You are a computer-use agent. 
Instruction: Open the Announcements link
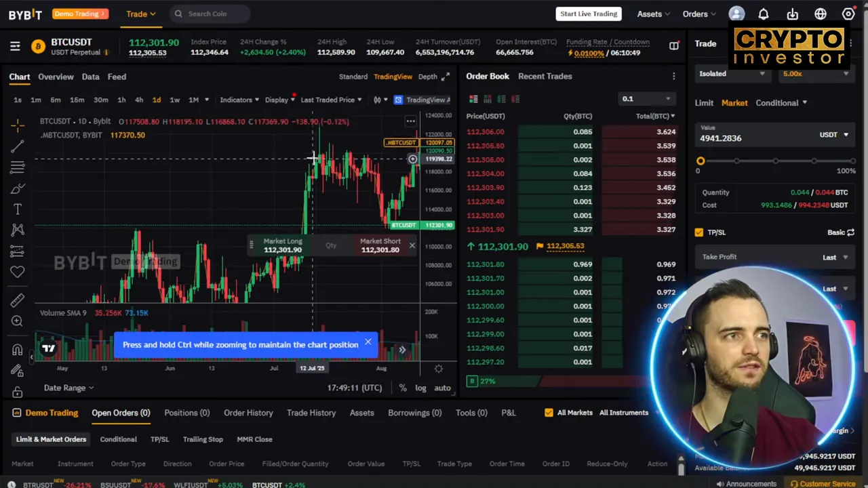coord(745,484)
